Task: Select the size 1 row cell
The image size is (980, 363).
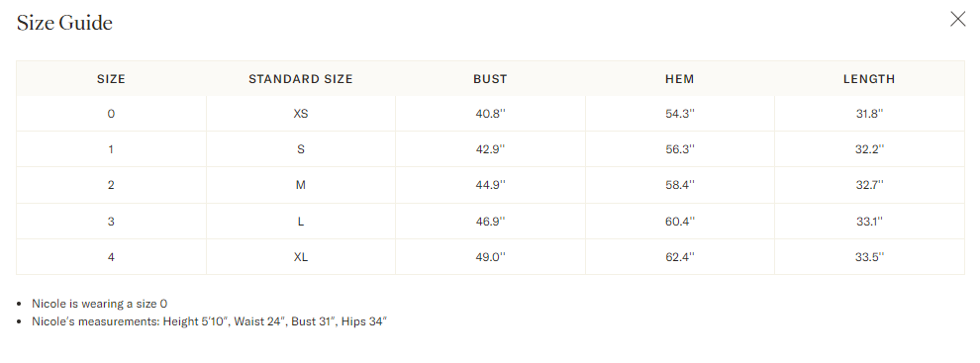Action: tap(111, 149)
